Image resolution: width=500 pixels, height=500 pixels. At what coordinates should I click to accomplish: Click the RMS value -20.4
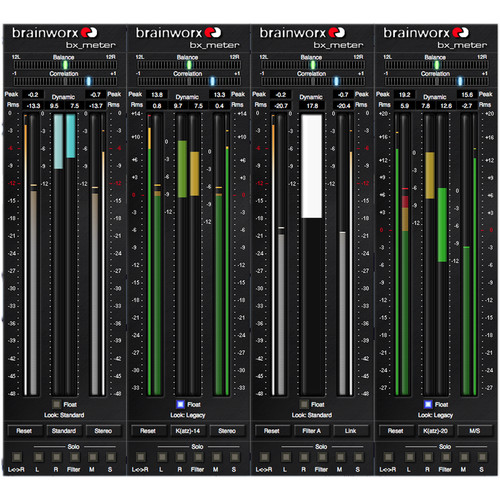pos(343,106)
